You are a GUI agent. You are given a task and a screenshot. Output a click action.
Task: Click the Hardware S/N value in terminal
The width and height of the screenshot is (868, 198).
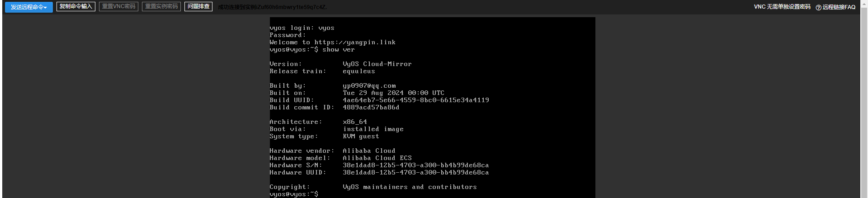(x=416, y=165)
